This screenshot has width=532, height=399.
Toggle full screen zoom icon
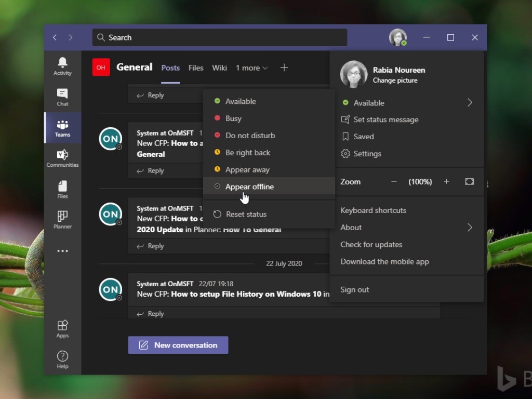469,182
